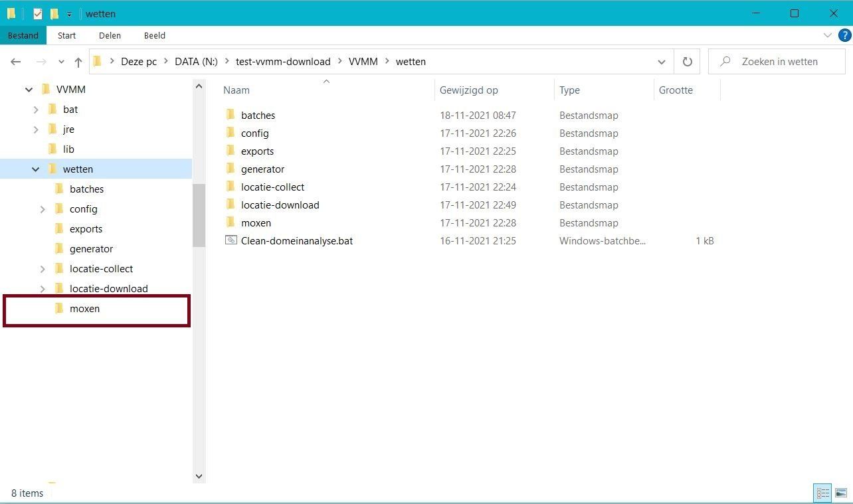Screen dimensions: 853x504
Task: Collapse the wetten tree node
Action: tap(36, 169)
